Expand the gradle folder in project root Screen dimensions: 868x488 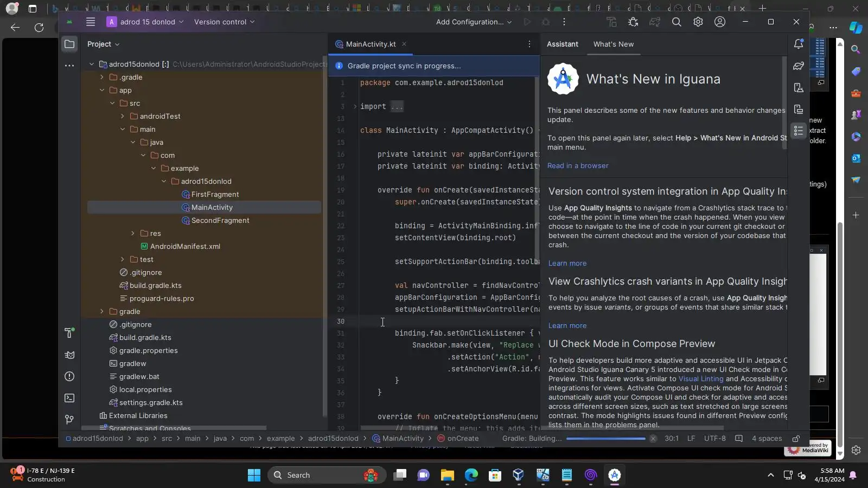point(102,312)
